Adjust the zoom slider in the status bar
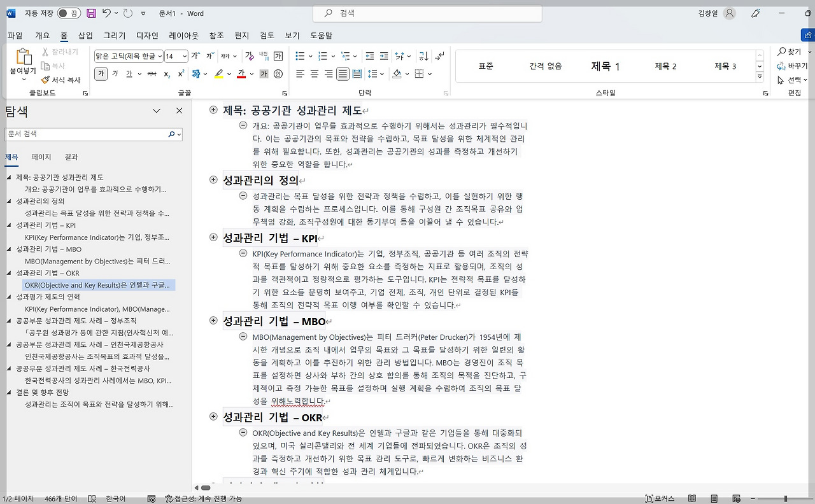Screen dimensions: 815x504 [786, 499]
